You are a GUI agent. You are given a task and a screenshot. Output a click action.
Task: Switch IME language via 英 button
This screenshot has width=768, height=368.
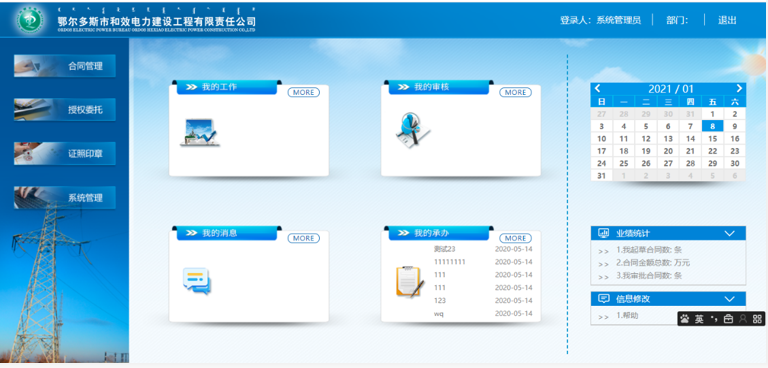(699, 319)
